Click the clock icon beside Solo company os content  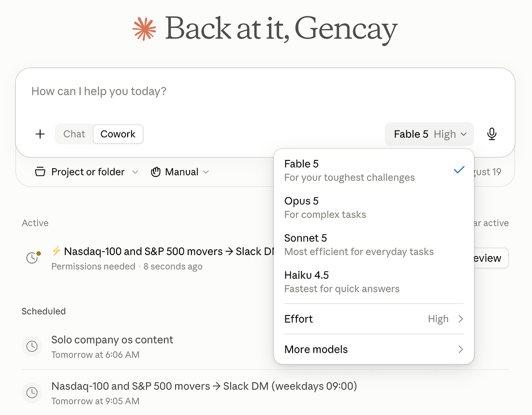32,346
